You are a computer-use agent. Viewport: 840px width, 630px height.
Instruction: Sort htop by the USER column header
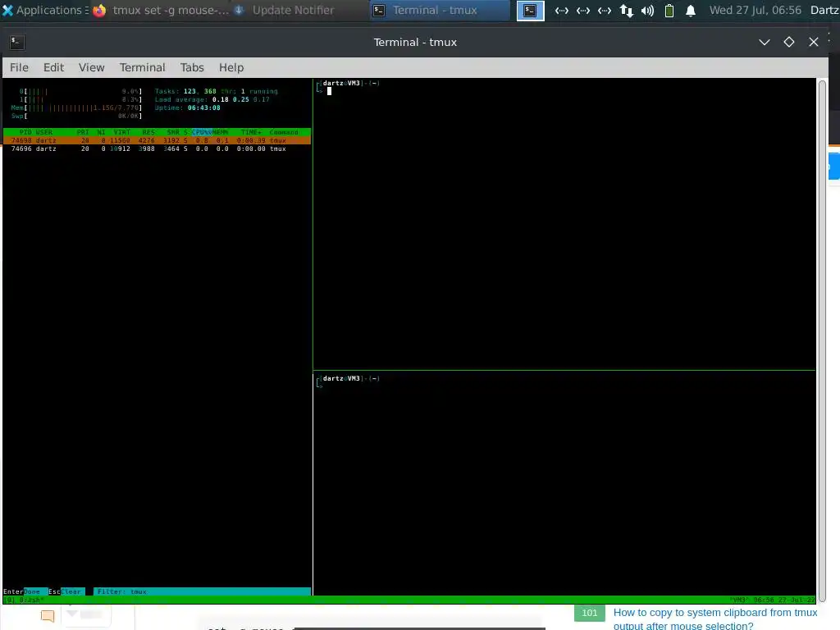pyautogui.click(x=44, y=132)
